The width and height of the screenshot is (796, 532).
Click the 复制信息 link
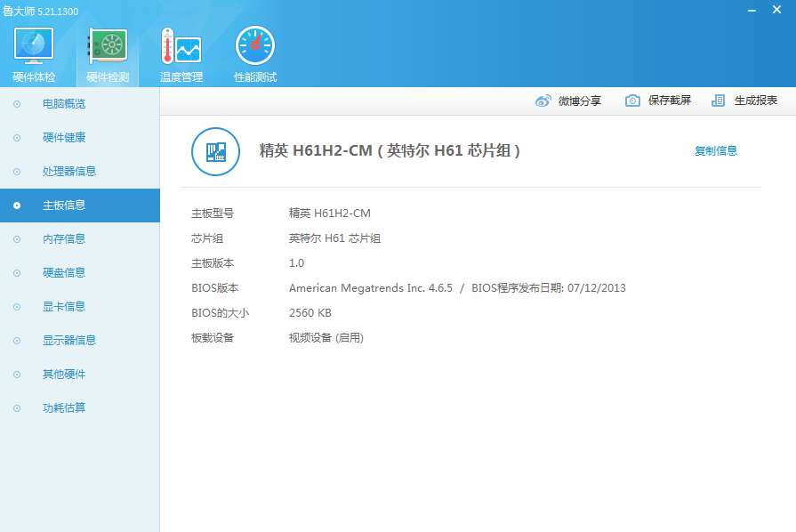715,150
